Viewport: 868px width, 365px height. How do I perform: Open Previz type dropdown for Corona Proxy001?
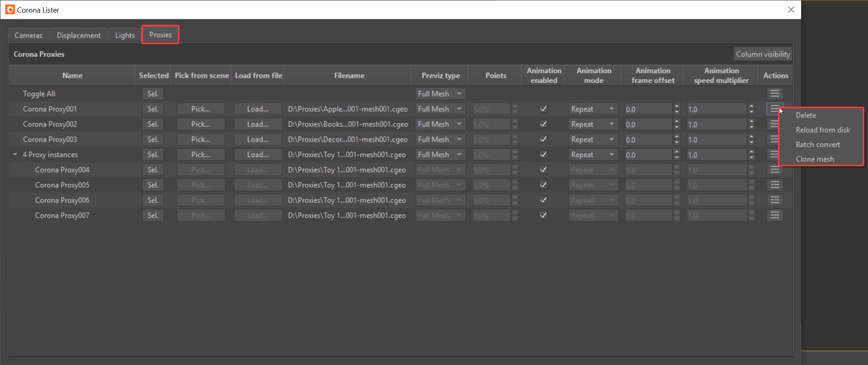click(440, 109)
